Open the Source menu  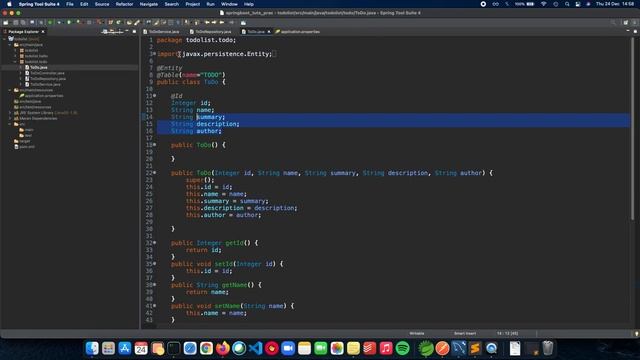click(102, 4)
